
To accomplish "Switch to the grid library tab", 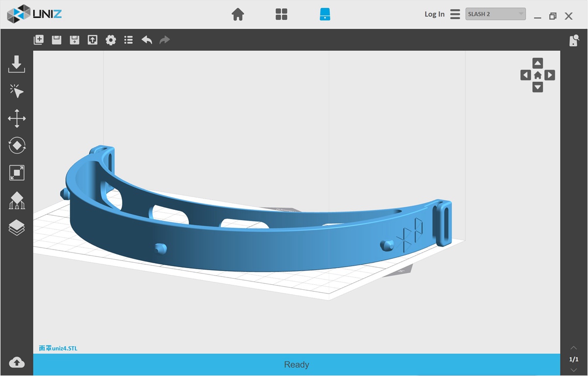I will (x=281, y=14).
